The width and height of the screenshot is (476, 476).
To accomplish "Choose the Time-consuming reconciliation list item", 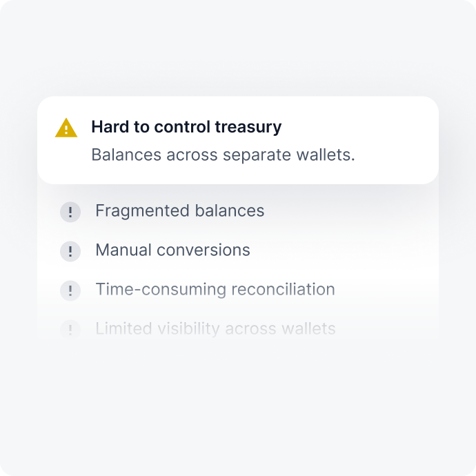I will pos(215,289).
